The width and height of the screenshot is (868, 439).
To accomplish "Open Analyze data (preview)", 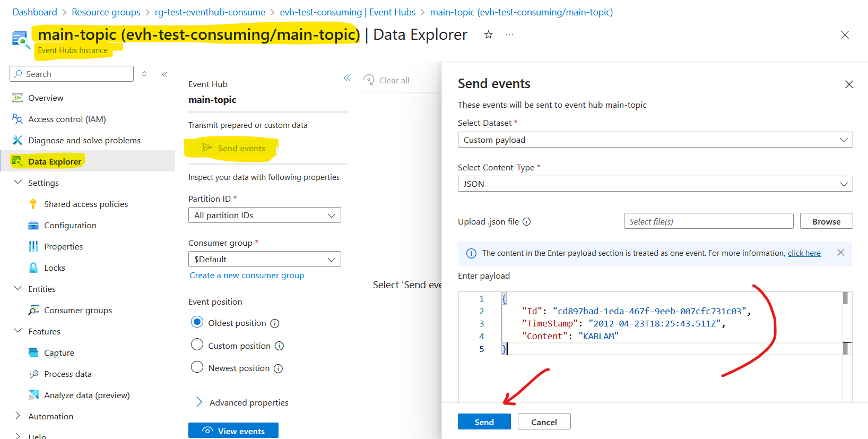I will [x=88, y=395].
